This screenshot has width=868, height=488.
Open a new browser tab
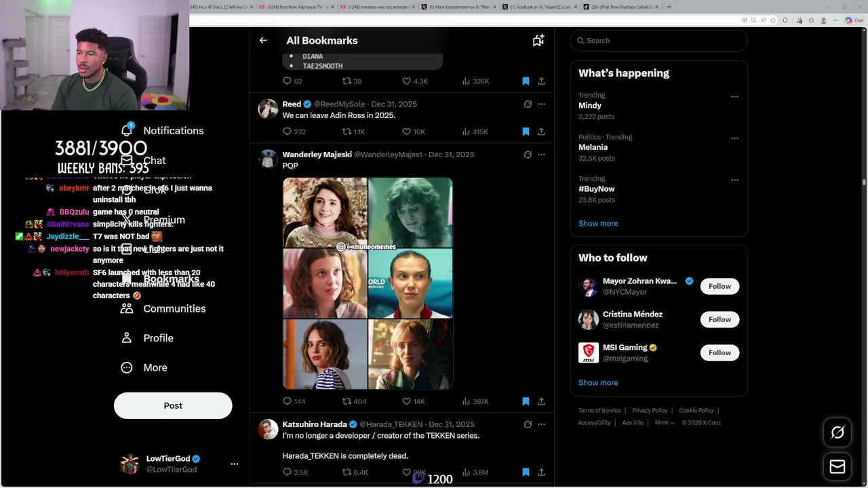pos(669,7)
